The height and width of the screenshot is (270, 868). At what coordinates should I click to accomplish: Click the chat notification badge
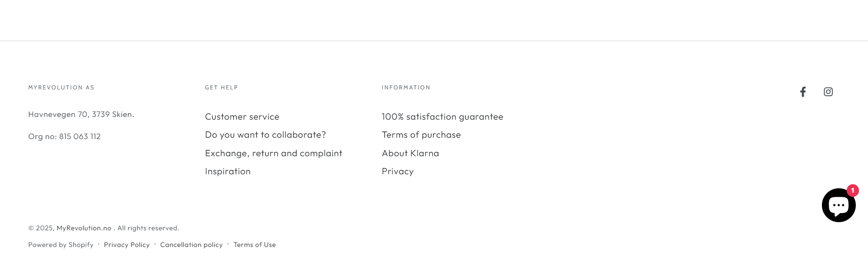pos(853,191)
